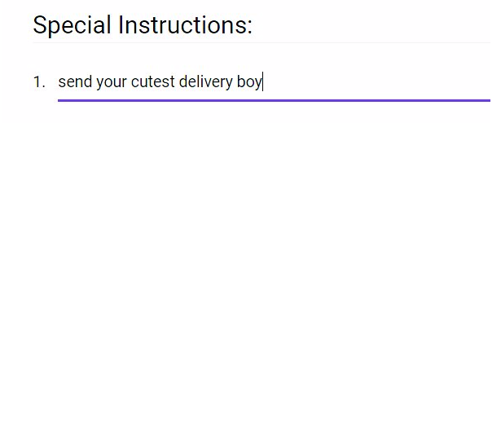The image size is (501, 448).
Task: Click the word 'boy' in the field
Action: pos(249,82)
